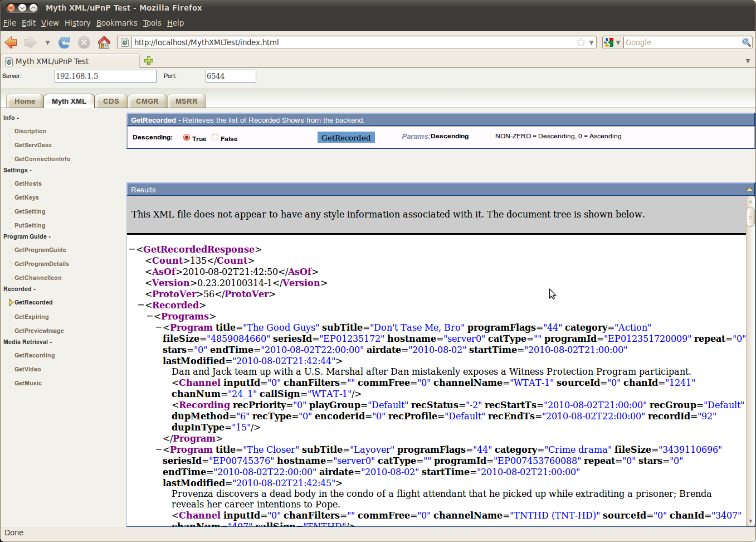
Task: Collapse the Results panel with the arrow icon
Action: [x=749, y=190]
